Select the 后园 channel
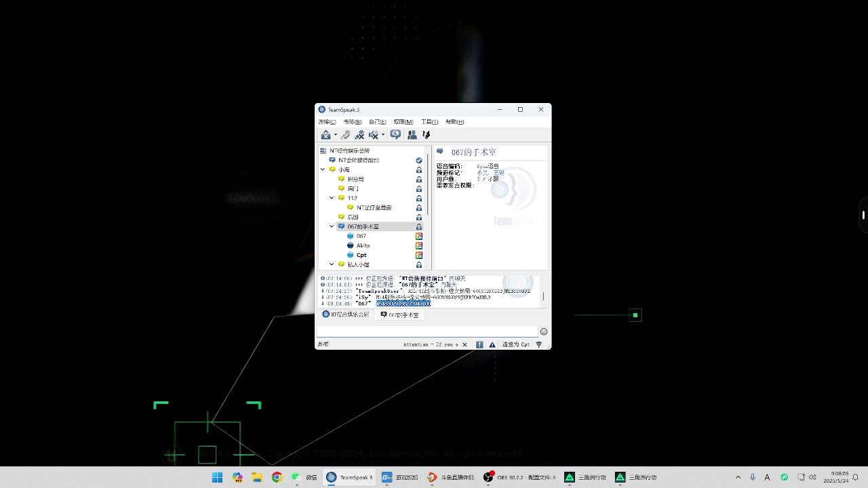 (353, 217)
